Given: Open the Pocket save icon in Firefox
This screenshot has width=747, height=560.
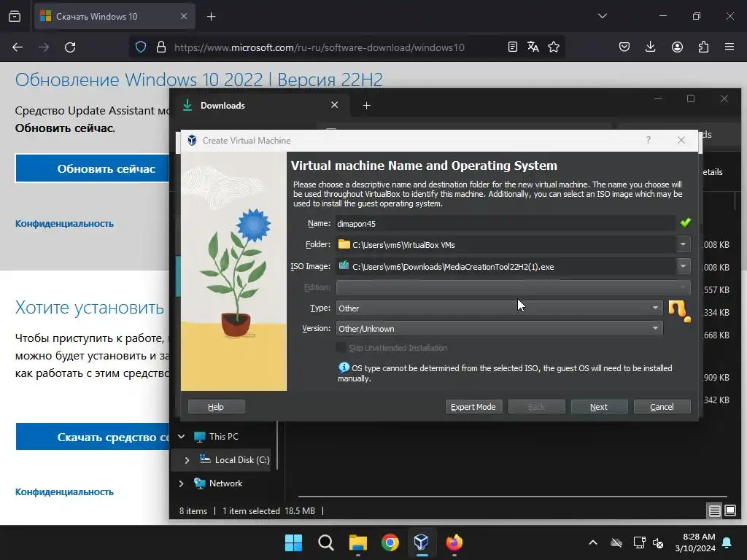Looking at the screenshot, I should click(624, 47).
